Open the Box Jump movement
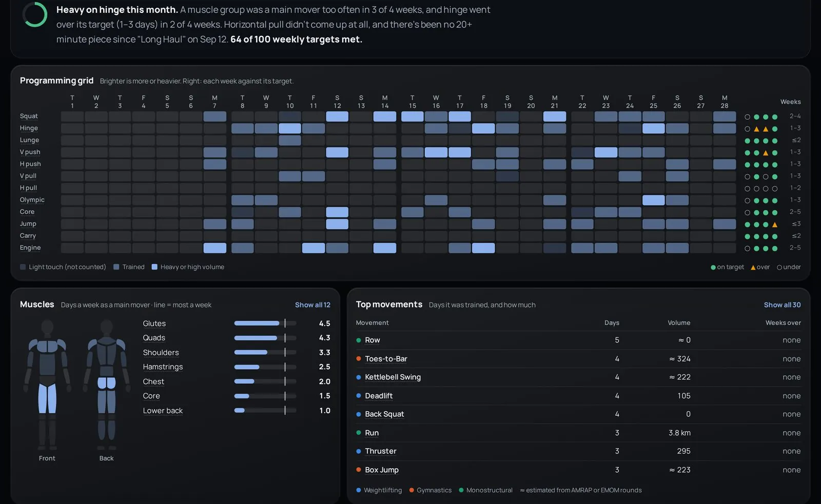 click(381, 470)
